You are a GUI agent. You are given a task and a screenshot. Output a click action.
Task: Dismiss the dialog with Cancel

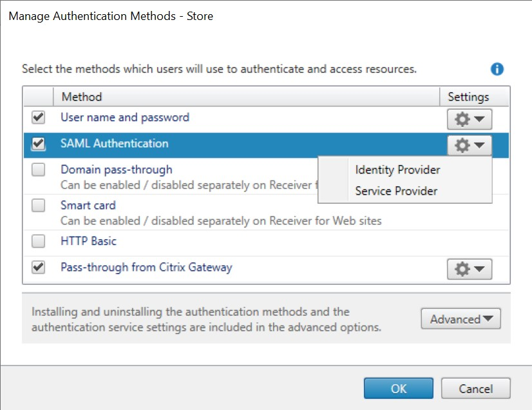pyautogui.click(x=476, y=388)
